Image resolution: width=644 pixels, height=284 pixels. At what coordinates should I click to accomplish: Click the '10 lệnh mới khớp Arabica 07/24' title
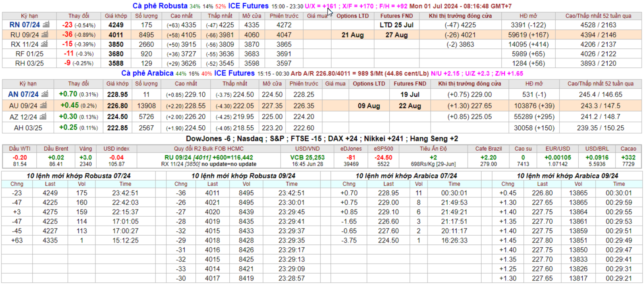406,176
